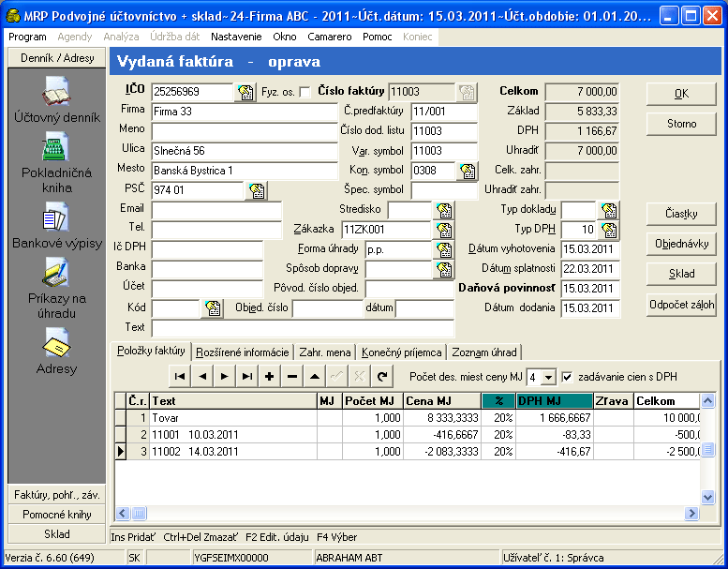The height and width of the screenshot is (569, 728).
Task: Click the DPH MJ column header
Action: click(555, 401)
